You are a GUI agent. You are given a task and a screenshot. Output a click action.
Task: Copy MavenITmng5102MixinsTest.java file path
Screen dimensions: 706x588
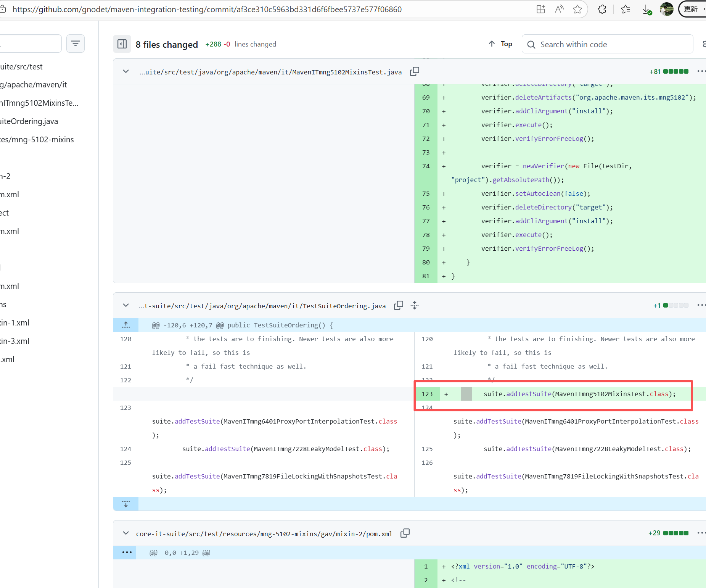point(415,72)
